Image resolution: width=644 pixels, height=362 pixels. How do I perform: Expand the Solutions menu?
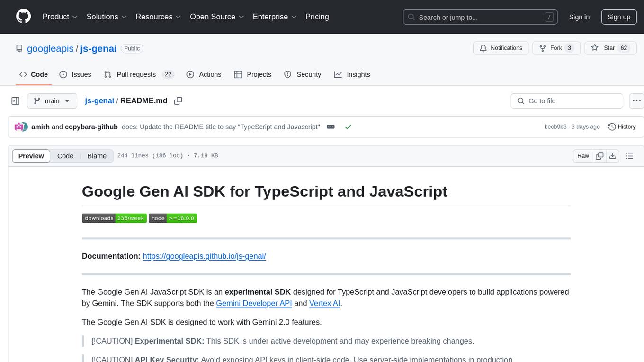click(x=107, y=17)
